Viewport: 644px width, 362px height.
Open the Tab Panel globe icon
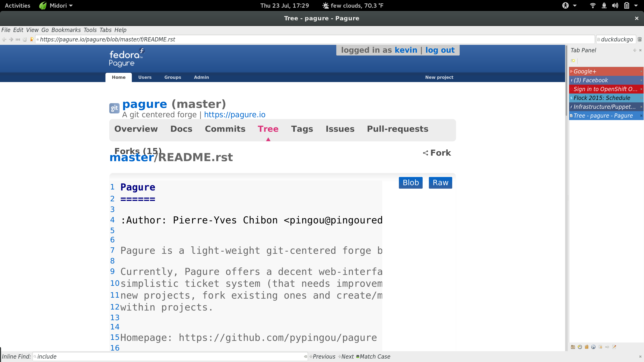coord(593,347)
